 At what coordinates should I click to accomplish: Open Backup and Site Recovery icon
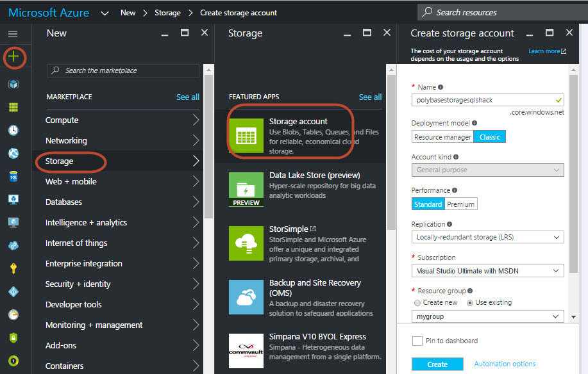[246, 295]
